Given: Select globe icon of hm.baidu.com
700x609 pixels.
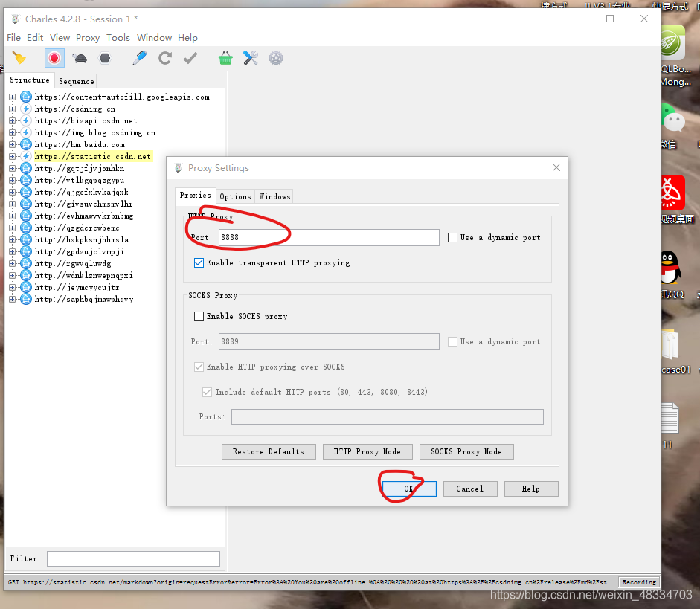Looking at the screenshot, I should [x=26, y=144].
